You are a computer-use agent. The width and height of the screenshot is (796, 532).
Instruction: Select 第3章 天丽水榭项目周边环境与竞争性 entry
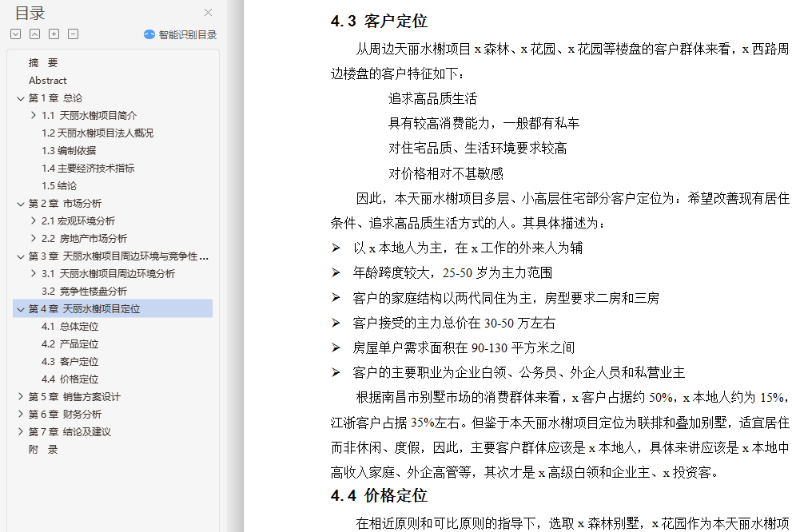pyautogui.click(x=118, y=256)
